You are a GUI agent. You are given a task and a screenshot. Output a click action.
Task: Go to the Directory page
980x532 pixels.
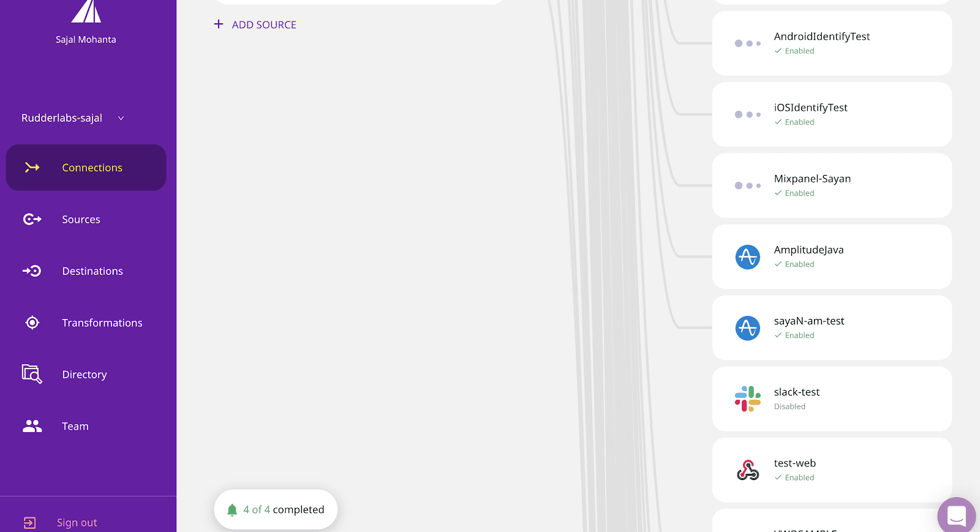tap(85, 375)
